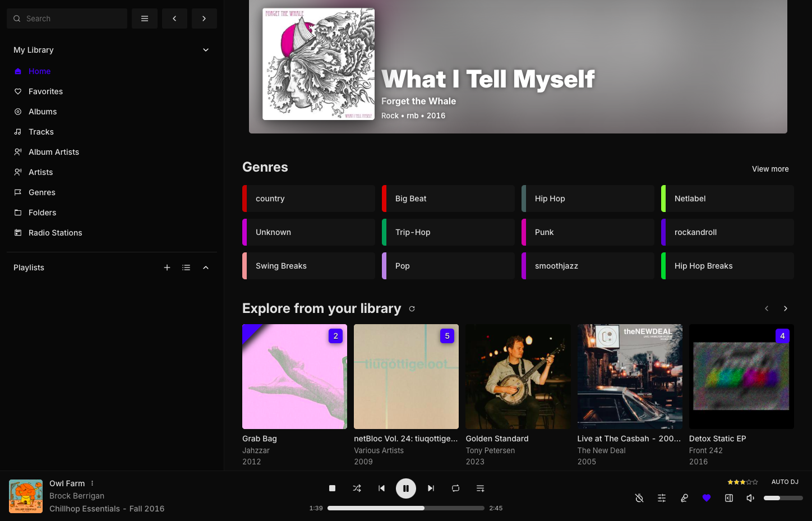Show previous Explore albums with left chevron
Screen dimensions: 812x521
[767, 308]
